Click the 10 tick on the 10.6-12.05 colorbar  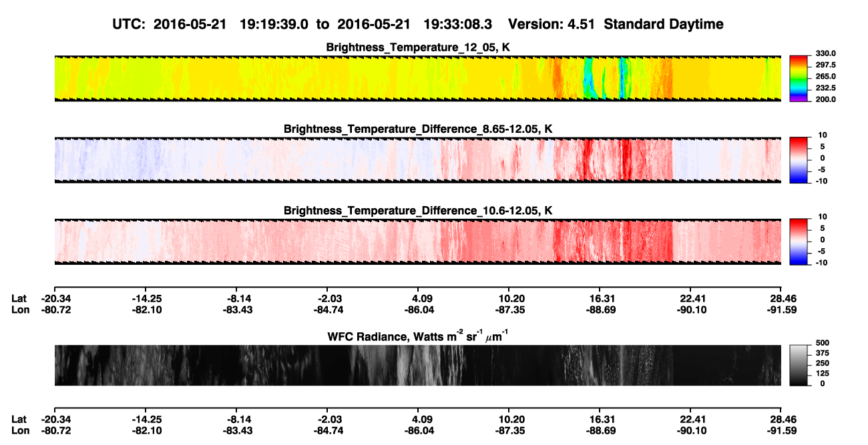tap(822, 217)
